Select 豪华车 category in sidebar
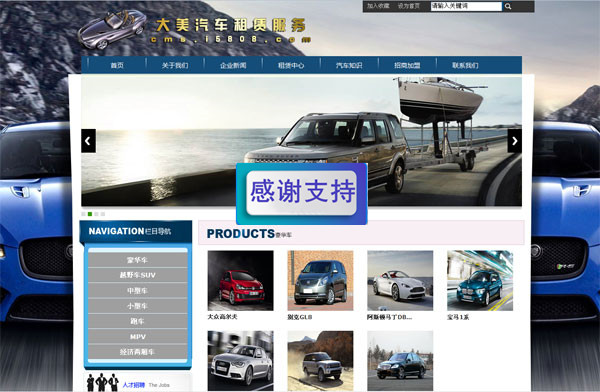Image resolution: width=600 pixels, height=392 pixels. (138, 260)
